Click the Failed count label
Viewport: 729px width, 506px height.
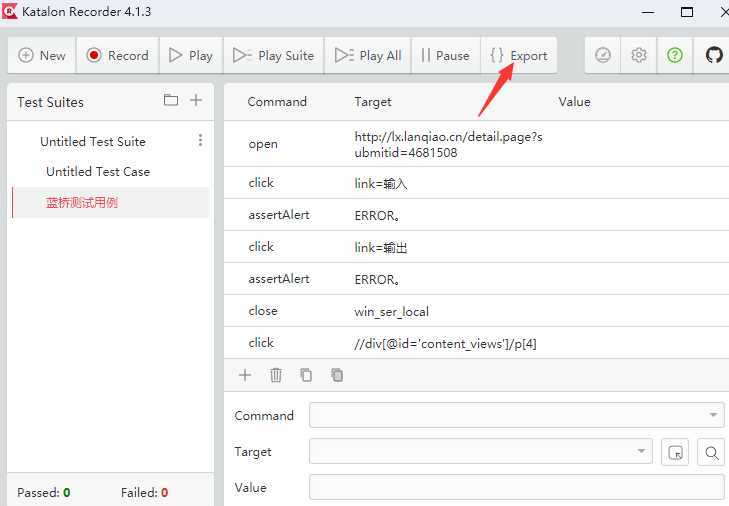pos(144,493)
